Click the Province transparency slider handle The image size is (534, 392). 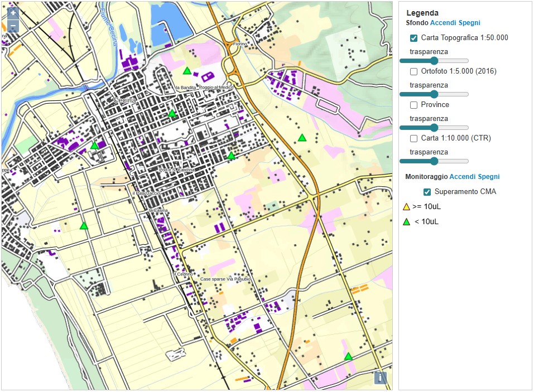434,128
